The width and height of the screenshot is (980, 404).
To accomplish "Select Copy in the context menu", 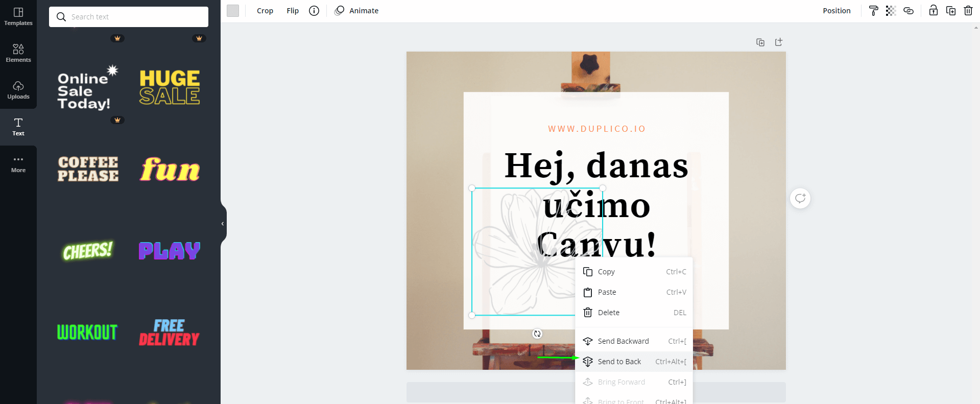I will pyautogui.click(x=606, y=272).
